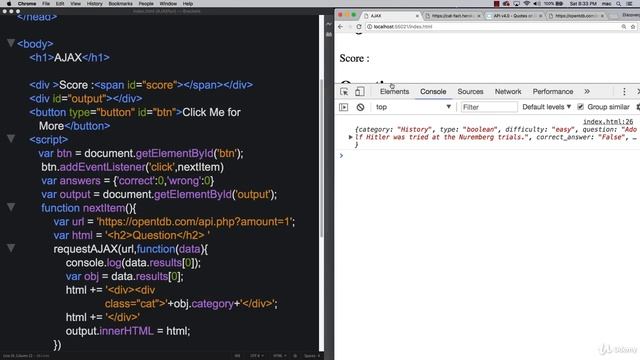
Task: Open more DevTools tabs chevron
Action: click(x=587, y=91)
